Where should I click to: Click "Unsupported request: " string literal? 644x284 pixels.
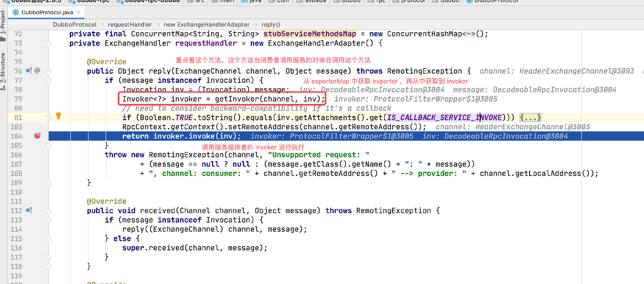pyautogui.click(x=319, y=155)
